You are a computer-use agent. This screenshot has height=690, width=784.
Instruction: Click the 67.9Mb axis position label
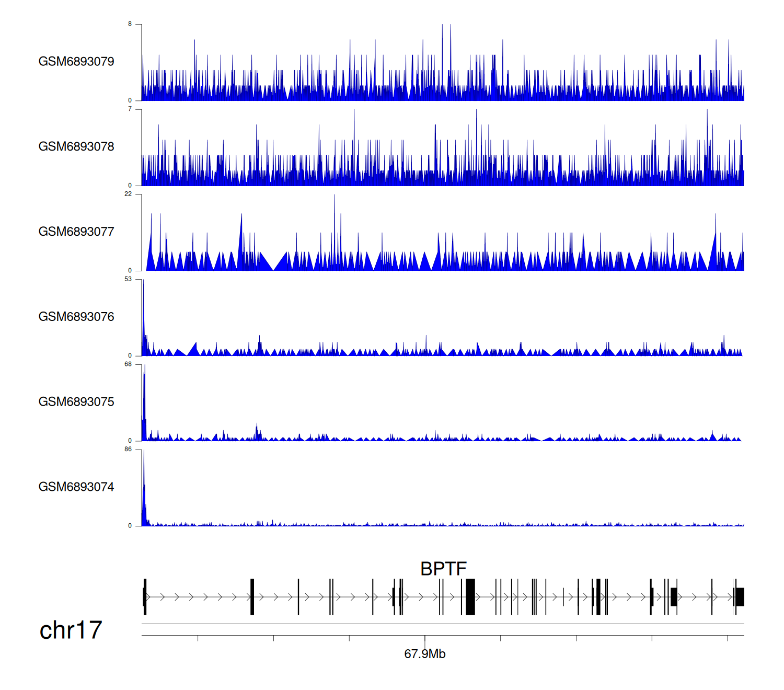[x=424, y=654]
